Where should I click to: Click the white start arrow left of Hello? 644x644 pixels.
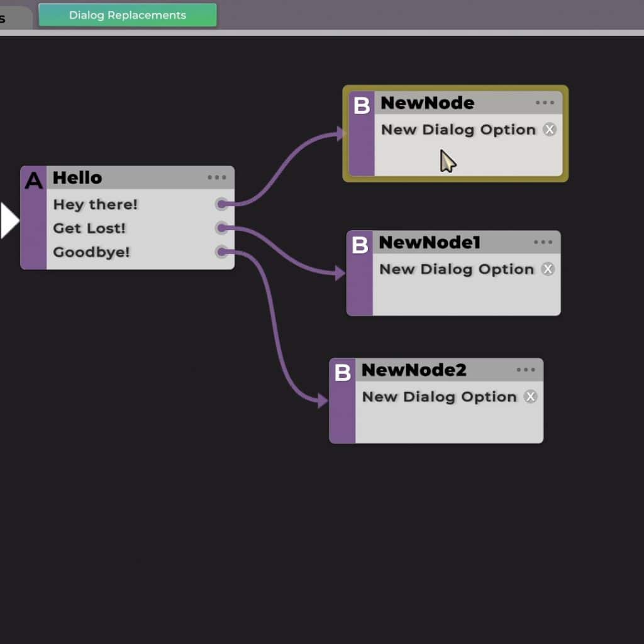[9, 221]
